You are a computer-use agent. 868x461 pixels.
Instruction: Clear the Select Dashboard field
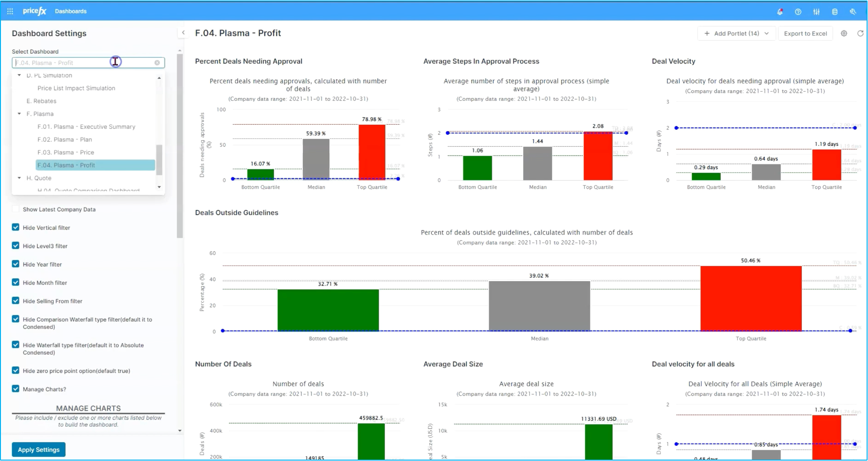point(157,63)
